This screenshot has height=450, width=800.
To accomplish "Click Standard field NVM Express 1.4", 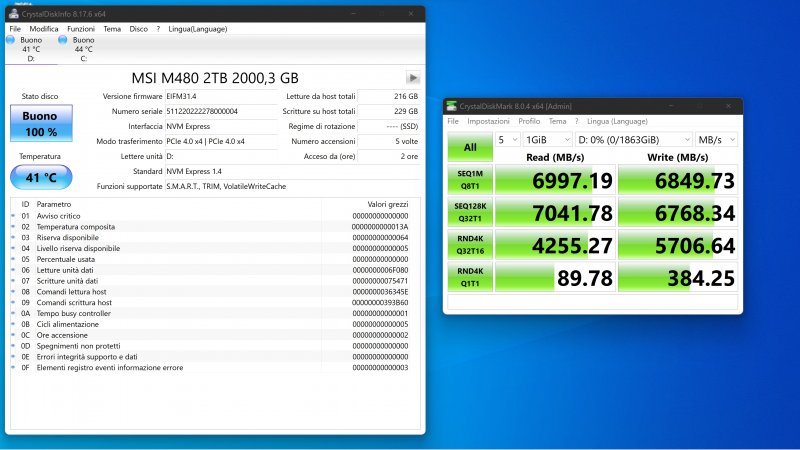I will click(x=293, y=171).
